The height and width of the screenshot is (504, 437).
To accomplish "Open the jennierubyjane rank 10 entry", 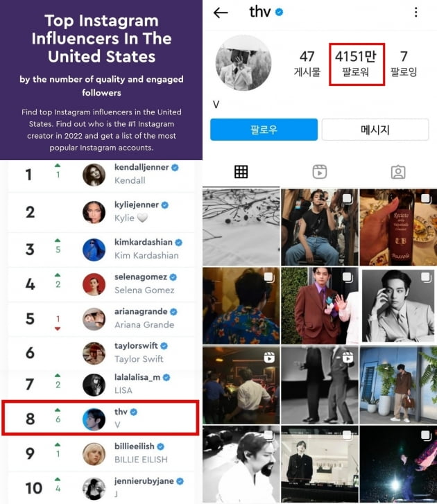I will point(101,487).
